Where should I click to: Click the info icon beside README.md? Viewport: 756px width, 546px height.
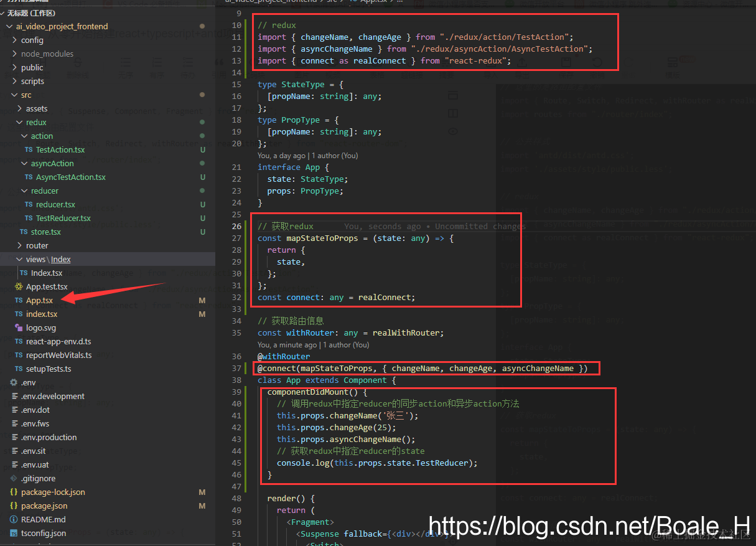14,520
